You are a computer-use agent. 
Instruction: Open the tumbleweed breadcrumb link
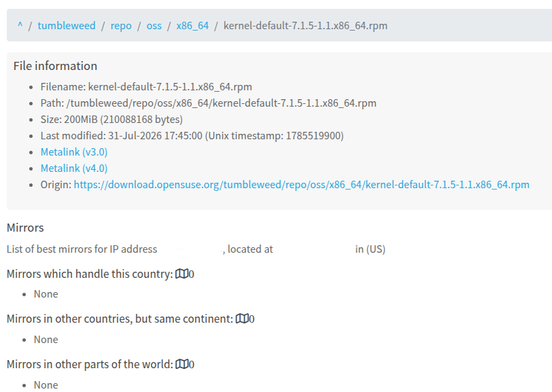[x=67, y=26]
